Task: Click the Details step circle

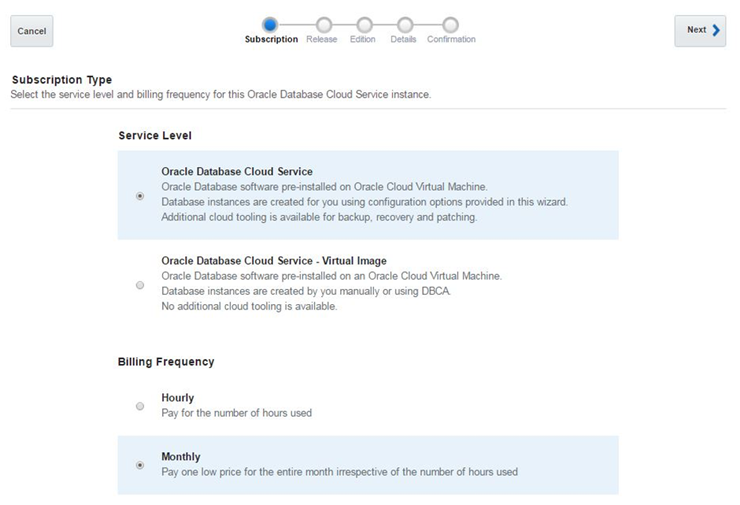Action: coord(404,24)
